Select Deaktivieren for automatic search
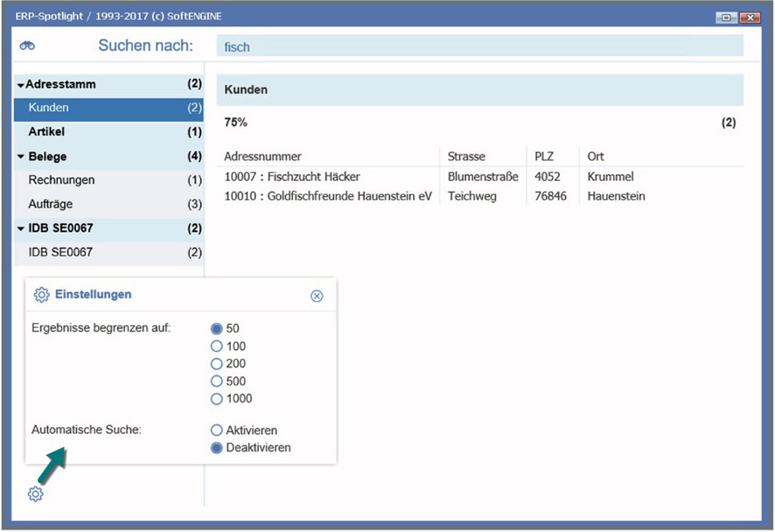This screenshot has width=775, height=532. pyautogui.click(x=217, y=448)
